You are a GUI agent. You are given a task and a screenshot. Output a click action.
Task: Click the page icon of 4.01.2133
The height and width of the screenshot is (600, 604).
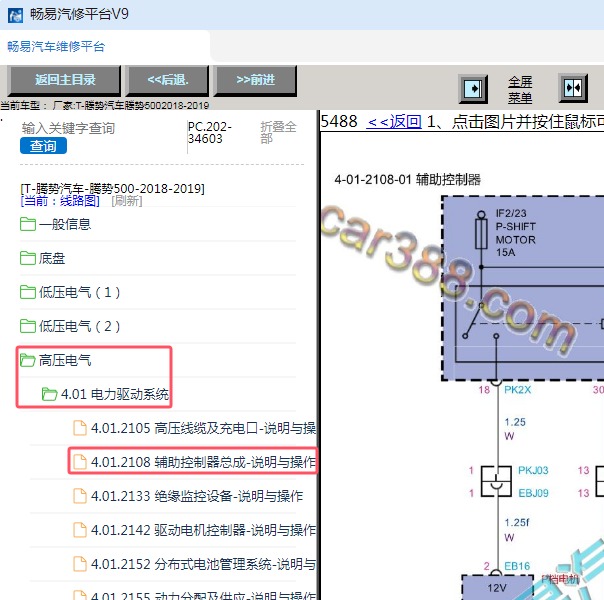[80, 496]
